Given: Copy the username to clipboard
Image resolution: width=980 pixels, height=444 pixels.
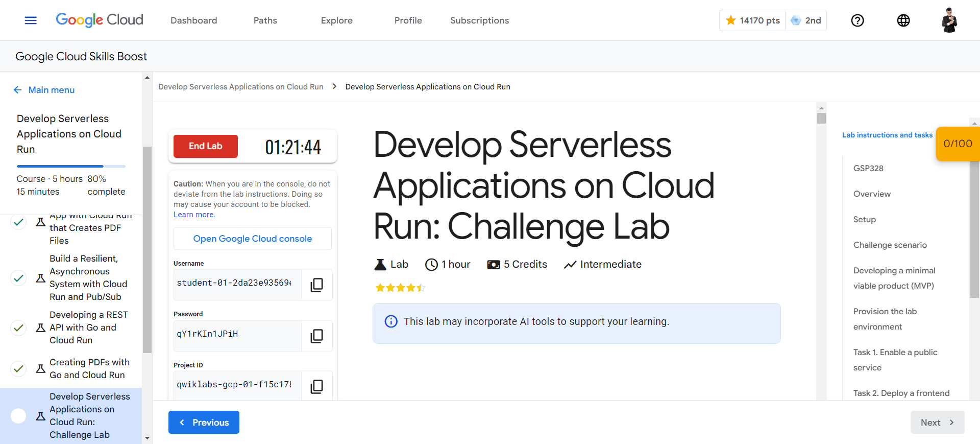Looking at the screenshot, I should click(x=316, y=285).
